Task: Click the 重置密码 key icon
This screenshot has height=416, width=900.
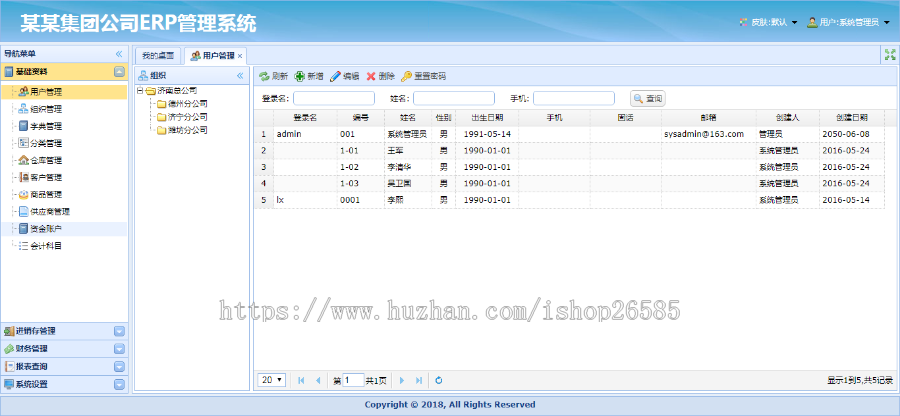Action: [407, 76]
